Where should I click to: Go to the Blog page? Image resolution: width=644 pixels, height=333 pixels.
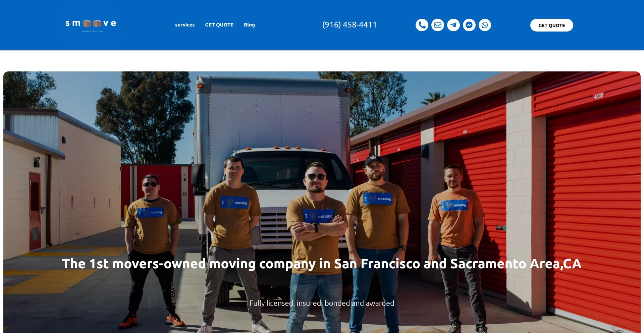249,25
